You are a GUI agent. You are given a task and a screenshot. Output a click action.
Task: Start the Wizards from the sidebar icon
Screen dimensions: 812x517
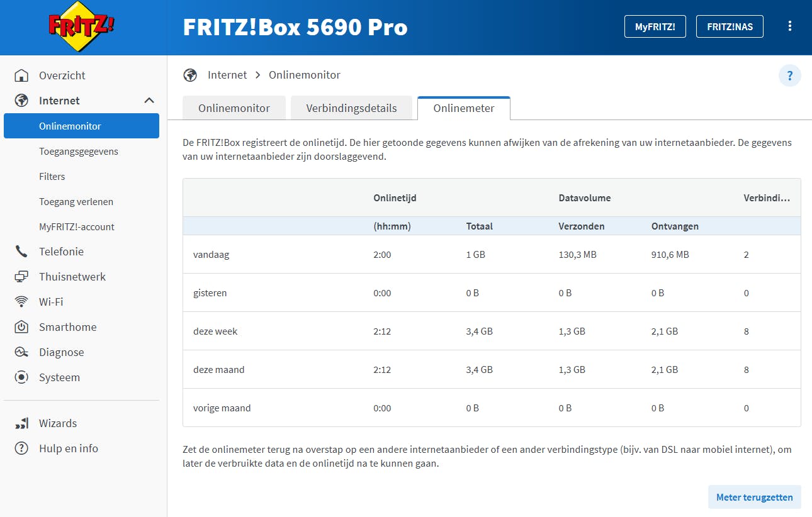tap(21, 423)
